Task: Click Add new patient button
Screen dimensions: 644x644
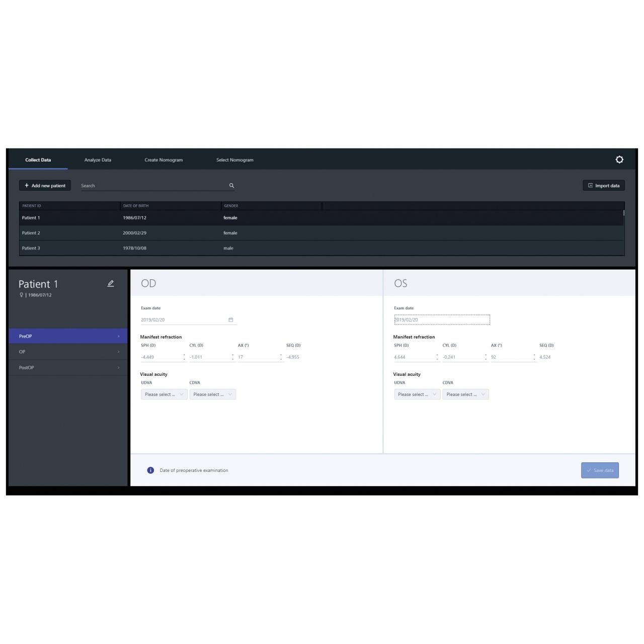Action: click(x=45, y=186)
